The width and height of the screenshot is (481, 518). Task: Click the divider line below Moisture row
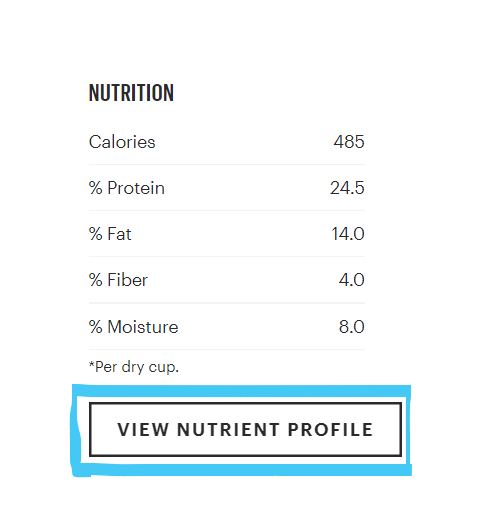227,349
